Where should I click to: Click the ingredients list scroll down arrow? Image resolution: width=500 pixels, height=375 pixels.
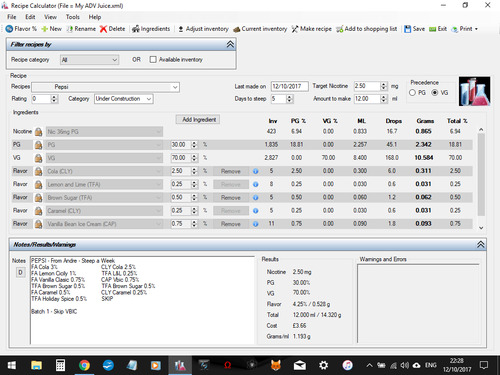(x=481, y=228)
